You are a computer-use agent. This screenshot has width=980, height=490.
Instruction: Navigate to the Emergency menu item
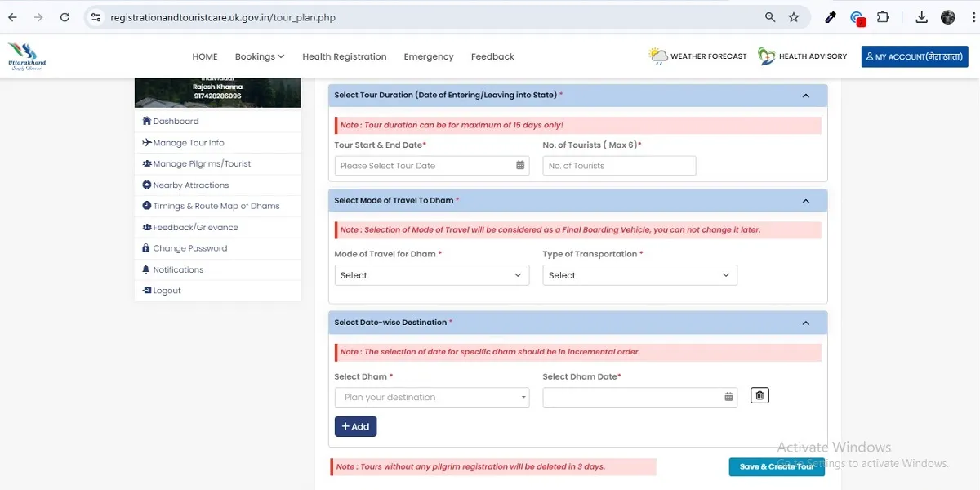coord(428,56)
